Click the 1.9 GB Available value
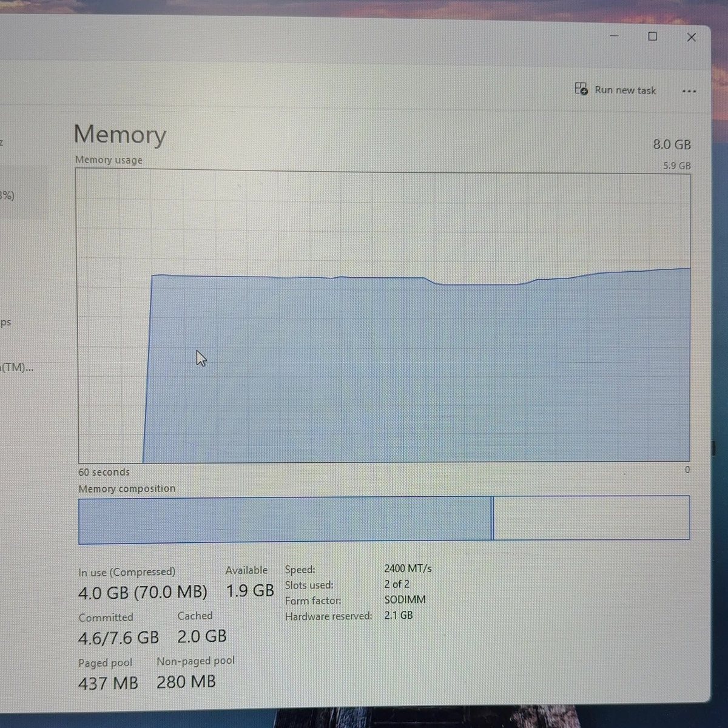The image size is (728, 728). [250, 590]
